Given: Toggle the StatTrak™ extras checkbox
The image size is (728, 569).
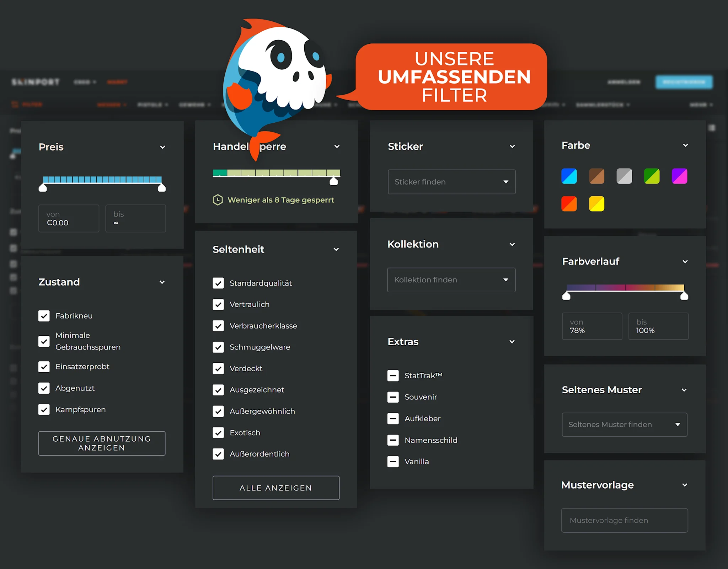Looking at the screenshot, I should (x=393, y=376).
